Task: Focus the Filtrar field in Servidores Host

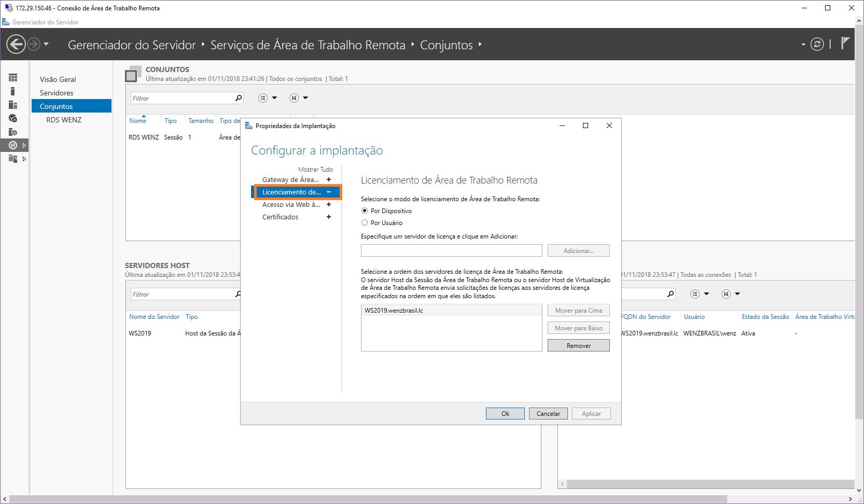Action: (x=182, y=294)
